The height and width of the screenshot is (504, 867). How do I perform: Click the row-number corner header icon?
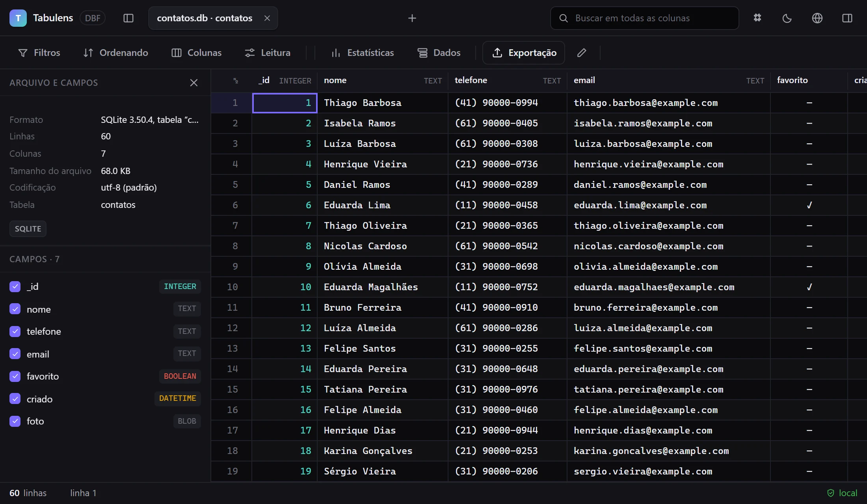tap(236, 81)
